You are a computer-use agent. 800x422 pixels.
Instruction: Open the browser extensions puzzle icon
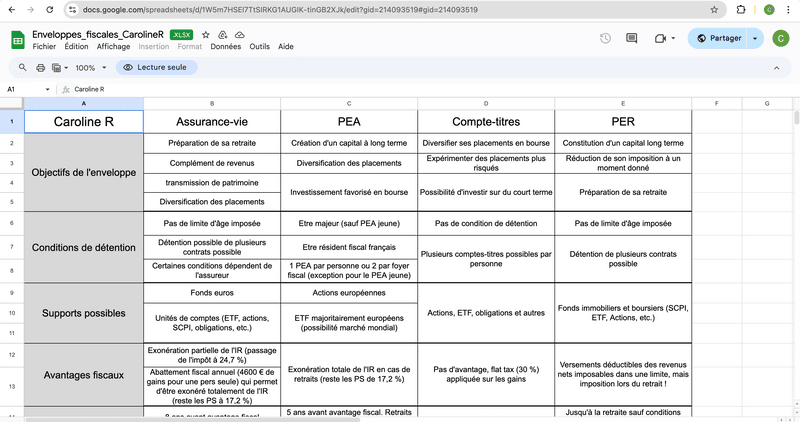pos(741,10)
